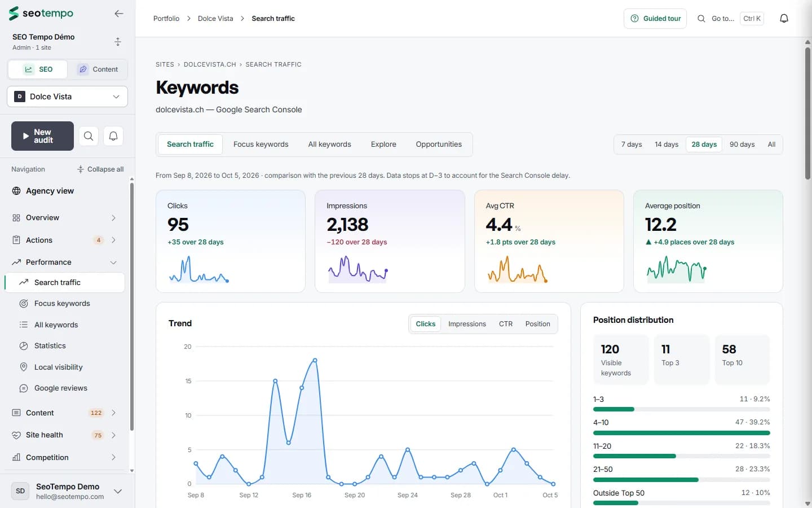812x508 pixels.
Task: Select the 28 days range
Action: [x=704, y=144]
